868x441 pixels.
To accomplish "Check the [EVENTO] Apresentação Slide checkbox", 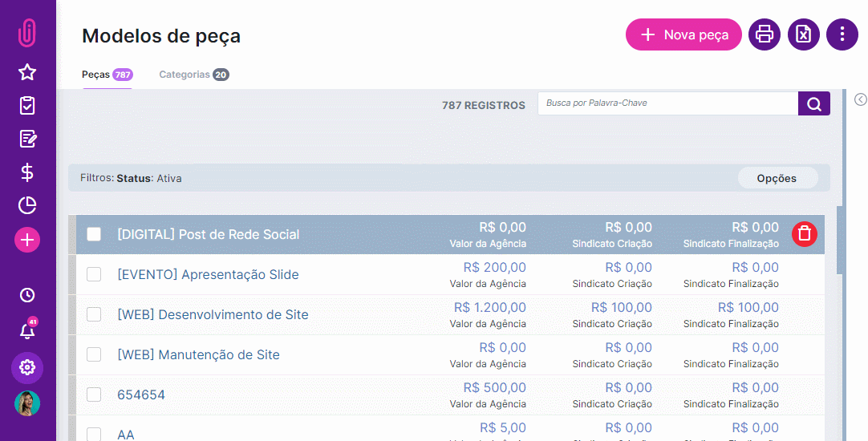I will tap(94, 274).
